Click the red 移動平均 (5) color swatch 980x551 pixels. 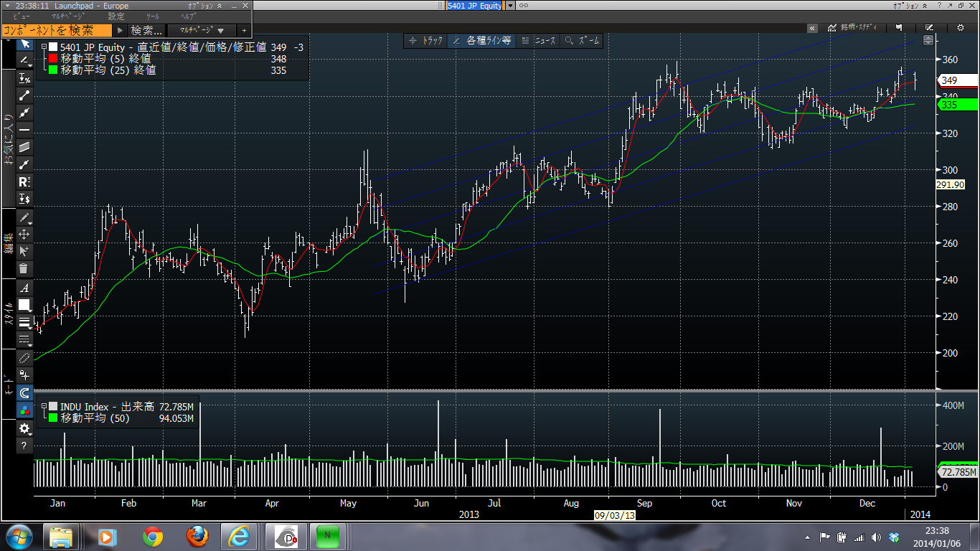(x=53, y=59)
